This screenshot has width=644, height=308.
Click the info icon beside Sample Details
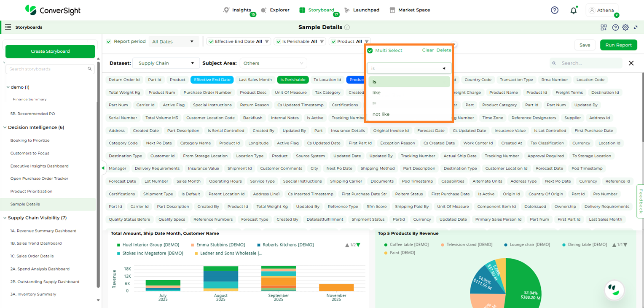[347, 27]
